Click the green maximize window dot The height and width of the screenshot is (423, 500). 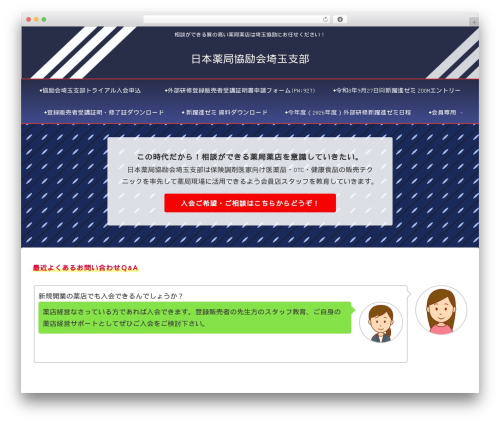click(44, 19)
